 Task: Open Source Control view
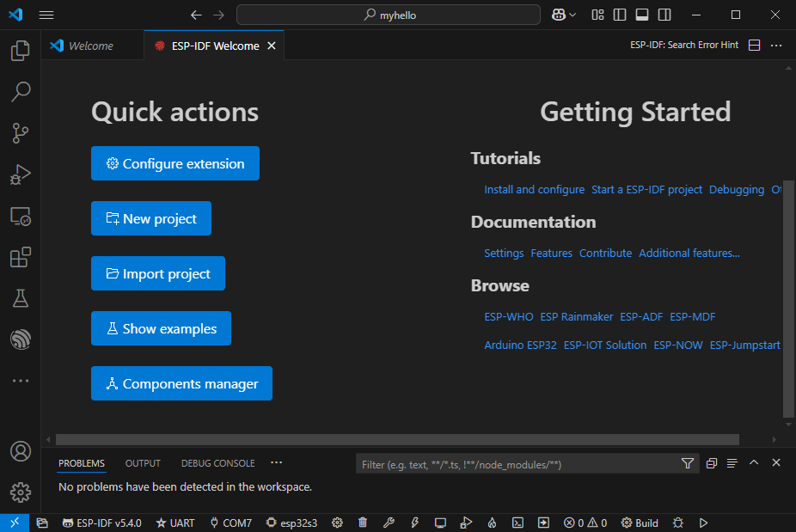tap(21, 133)
